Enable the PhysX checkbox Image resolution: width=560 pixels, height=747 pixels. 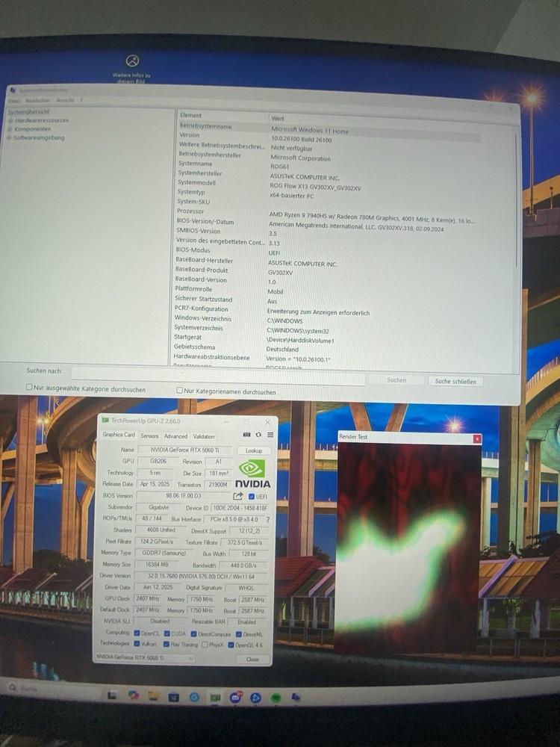(205, 645)
